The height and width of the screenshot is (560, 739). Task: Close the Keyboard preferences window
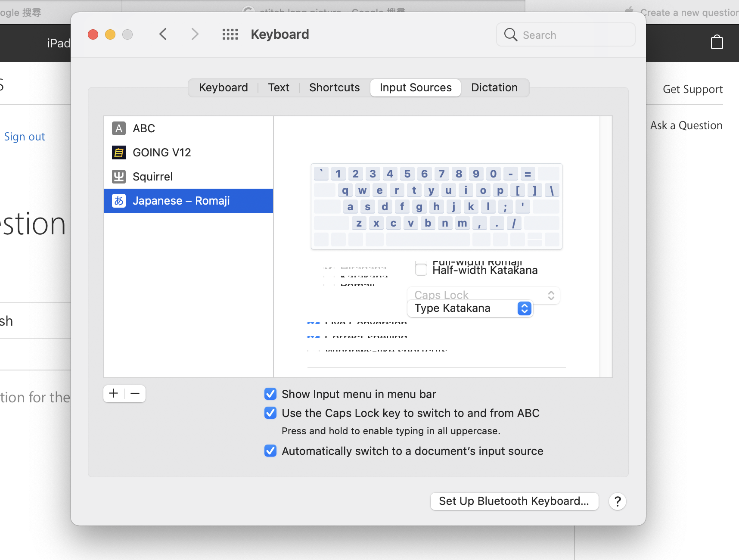coord(93,34)
